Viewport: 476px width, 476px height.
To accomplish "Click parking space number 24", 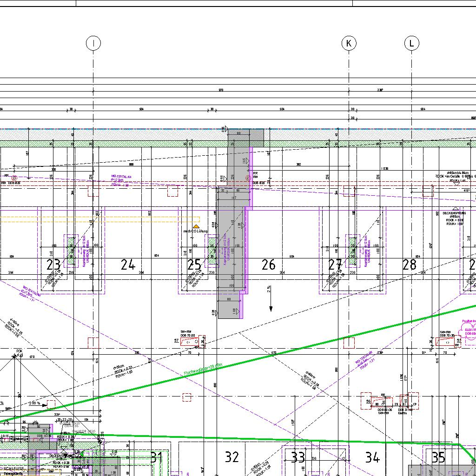I will pos(128,265).
